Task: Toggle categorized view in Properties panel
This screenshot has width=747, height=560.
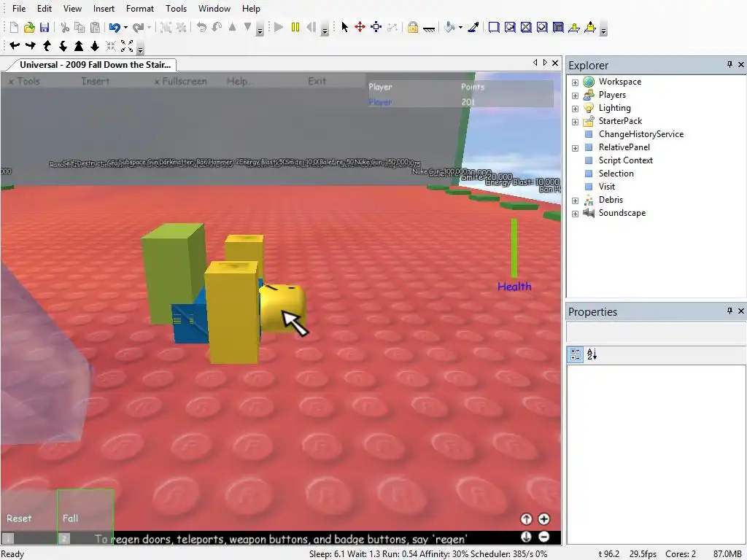Action: click(x=576, y=354)
